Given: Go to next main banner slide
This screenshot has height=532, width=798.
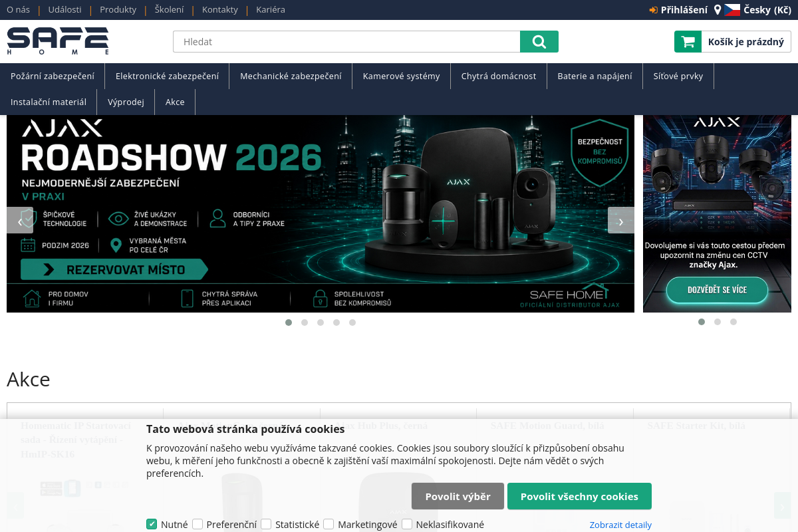Looking at the screenshot, I should (x=621, y=220).
